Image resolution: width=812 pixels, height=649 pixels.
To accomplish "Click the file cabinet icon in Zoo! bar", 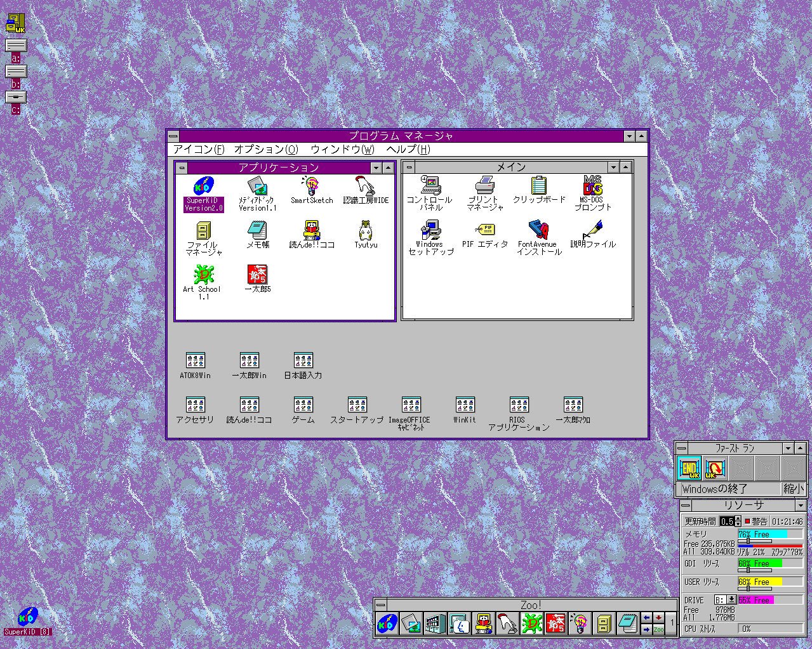I will click(x=604, y=624).
